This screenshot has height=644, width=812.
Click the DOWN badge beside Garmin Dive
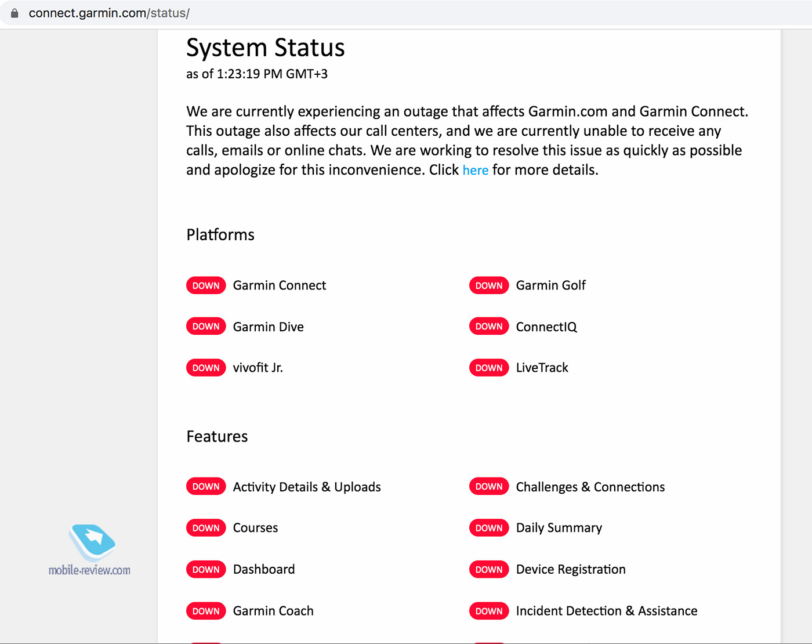(206, 327)
